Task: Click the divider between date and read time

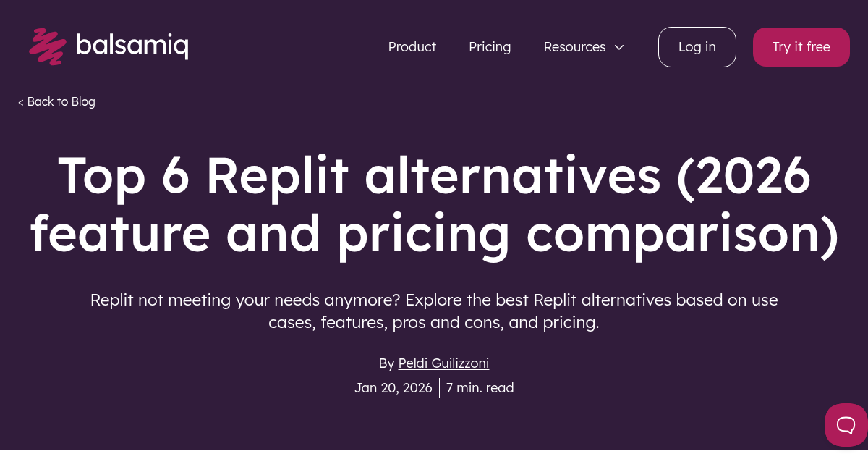Action: click(439, 388)
